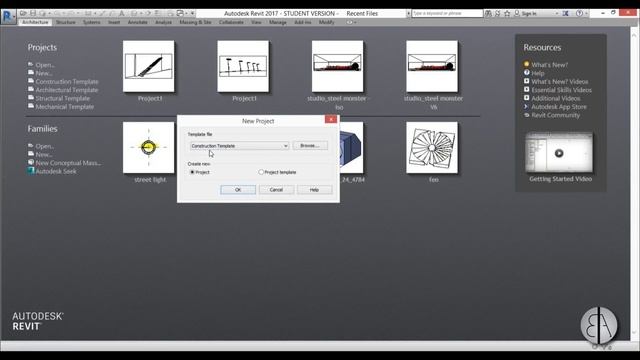Open the Insert ribbon tab
The width and height of the screenshot is (640, 360).
[x=114, y=22]
